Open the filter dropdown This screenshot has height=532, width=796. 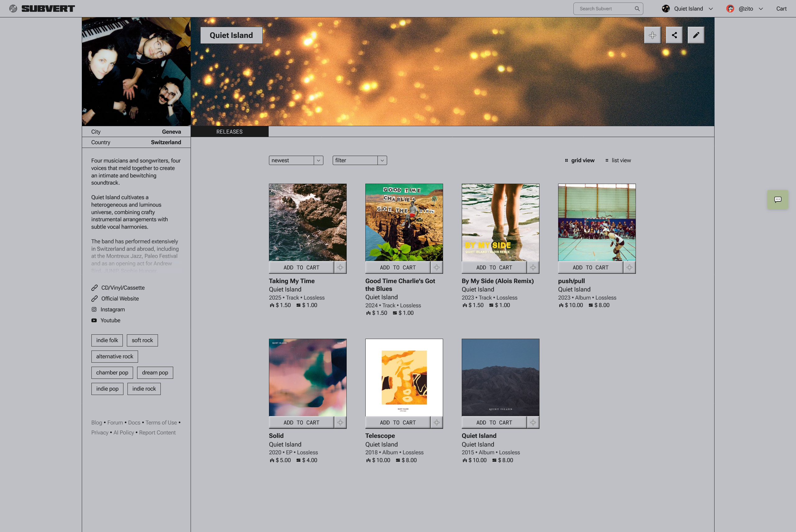[359, 160]
